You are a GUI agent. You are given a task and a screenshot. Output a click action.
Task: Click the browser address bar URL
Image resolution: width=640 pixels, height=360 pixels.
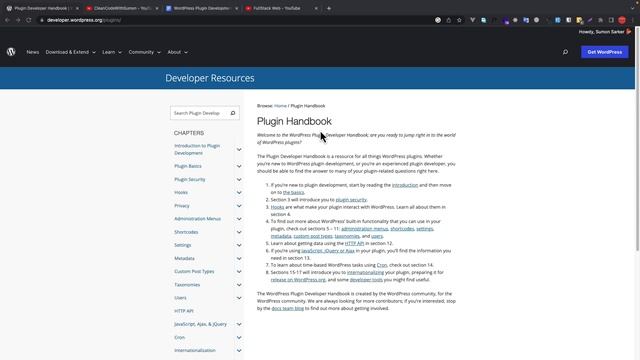click(x=84, y=20)
